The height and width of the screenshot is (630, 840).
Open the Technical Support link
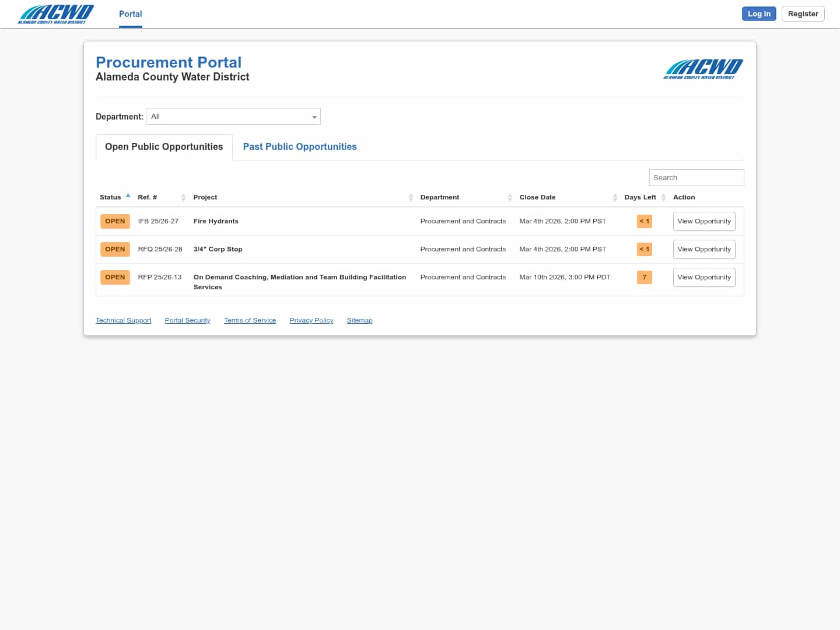click(123, 321)
